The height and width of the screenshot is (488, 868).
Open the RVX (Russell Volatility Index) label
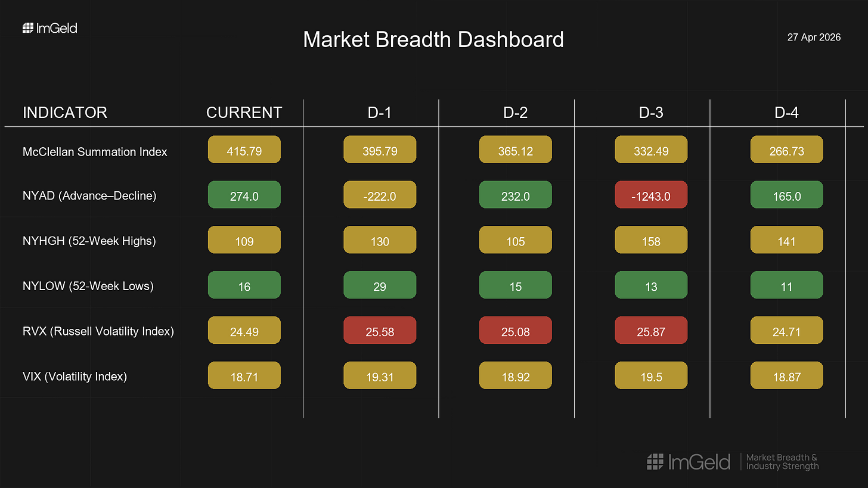pyautogui.click(x=98, y=331)
